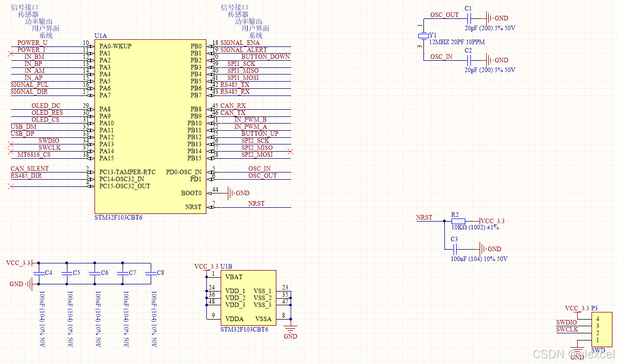Click the SWDIO label at P3 header
617x364 pixels.
[566, 323]
